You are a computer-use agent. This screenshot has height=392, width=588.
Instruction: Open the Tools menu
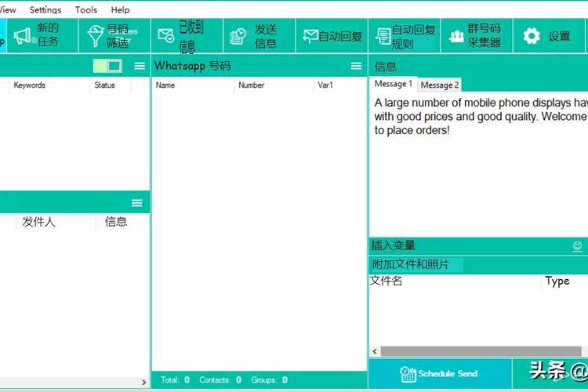tap(86, 9)
